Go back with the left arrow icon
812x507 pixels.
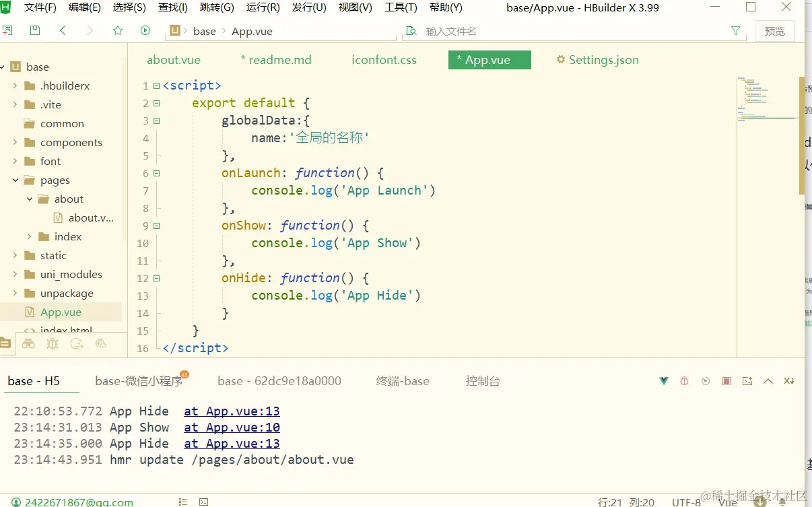(x=63, y=31)
